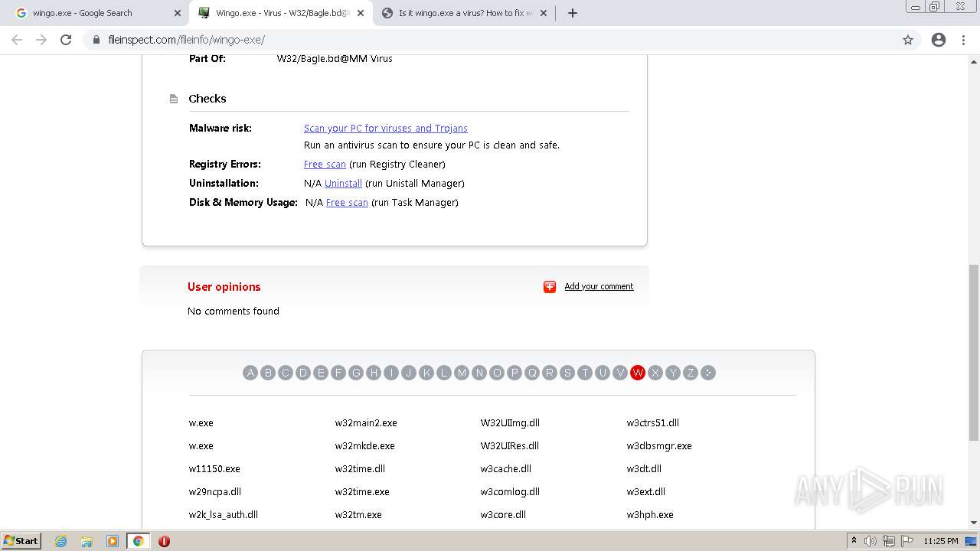
Task: Open the w32main2.exe file entry
Action: (366, 422)
